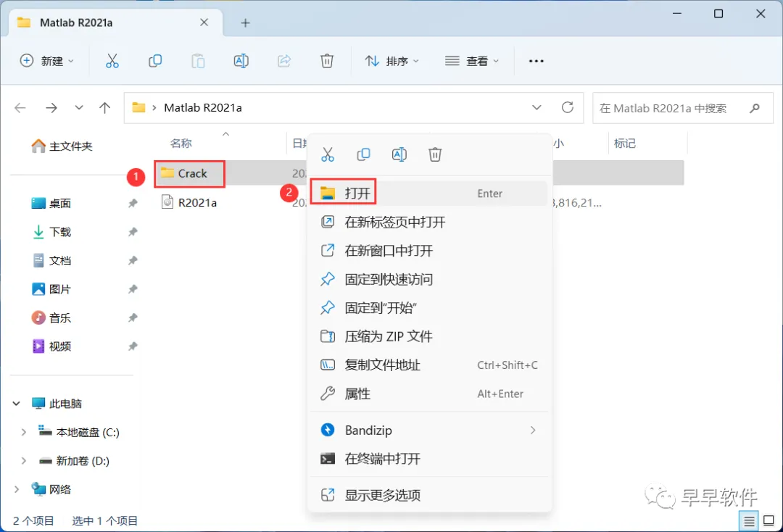The width and height of the screenshot is (783, 532).
Task: Open the Sort (排序) dropdown
Action: click(x=392, y=61)
